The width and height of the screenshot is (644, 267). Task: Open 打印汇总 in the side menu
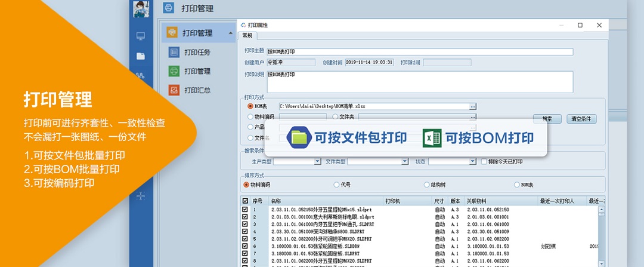point(197,90)
